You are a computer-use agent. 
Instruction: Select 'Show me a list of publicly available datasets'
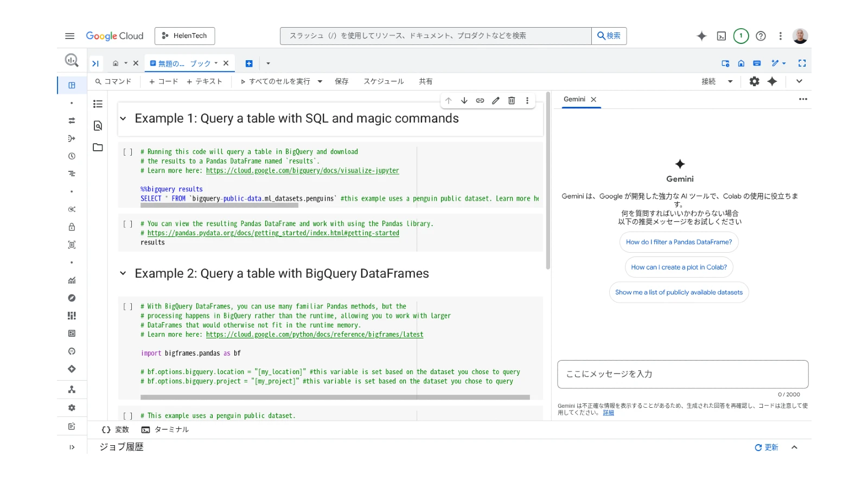(x=679, y=292)
